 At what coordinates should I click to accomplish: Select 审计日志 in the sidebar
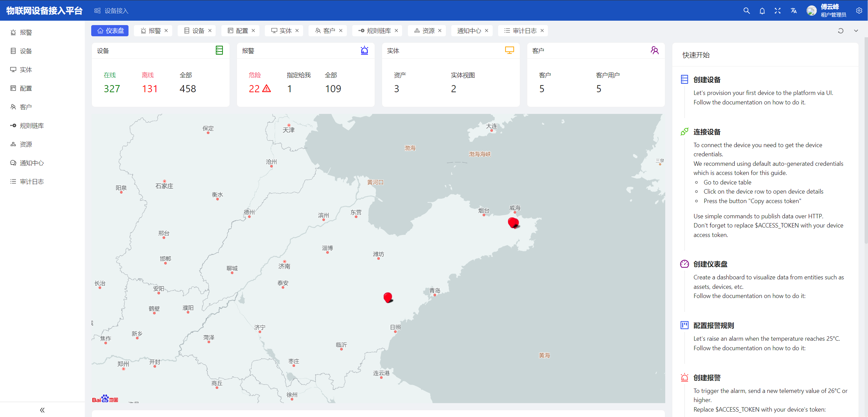point(32,182)
